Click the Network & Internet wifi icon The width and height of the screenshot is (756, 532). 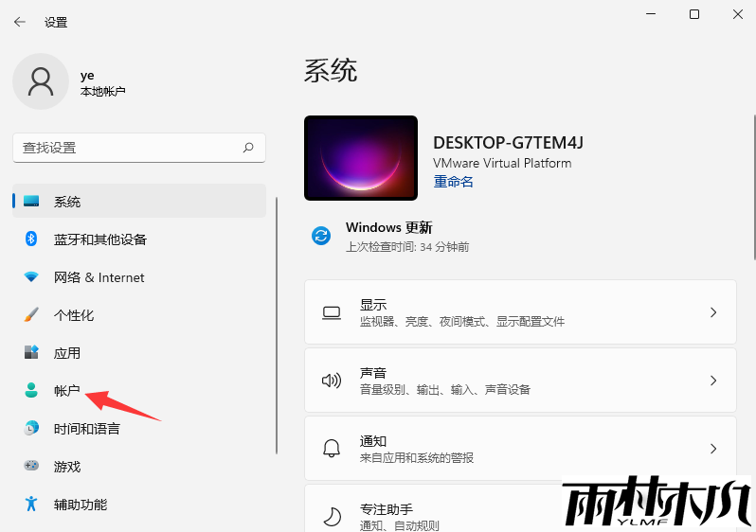(x=31, y=277)
